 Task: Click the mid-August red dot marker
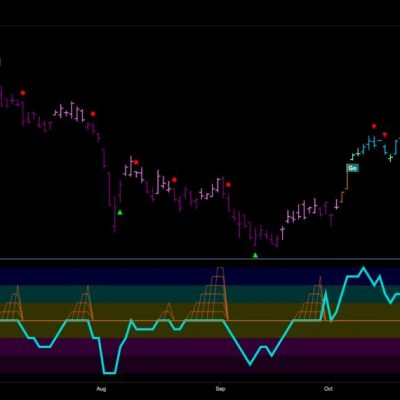(174, 180)
